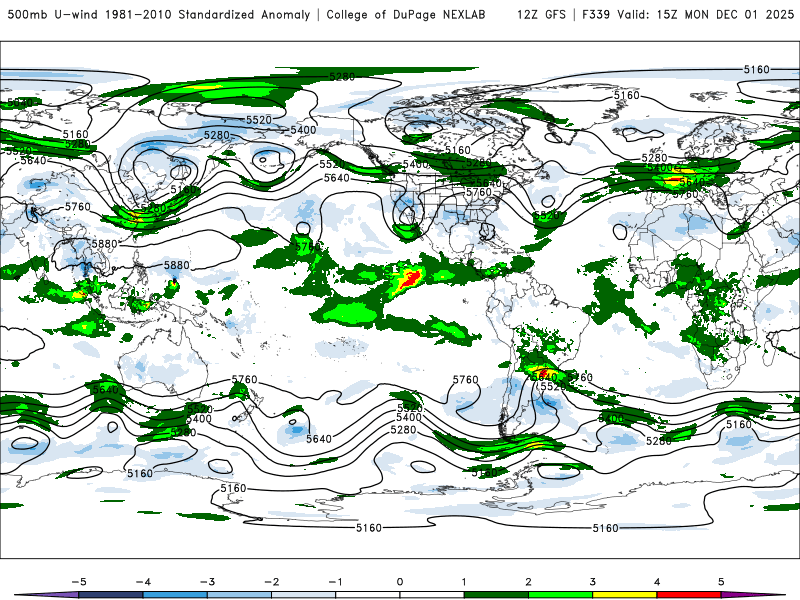The height and width of the screenshot is (600, 800).
Task: Select the dark navy colorbar segment between -5 and -4
Action: point(111,595)
